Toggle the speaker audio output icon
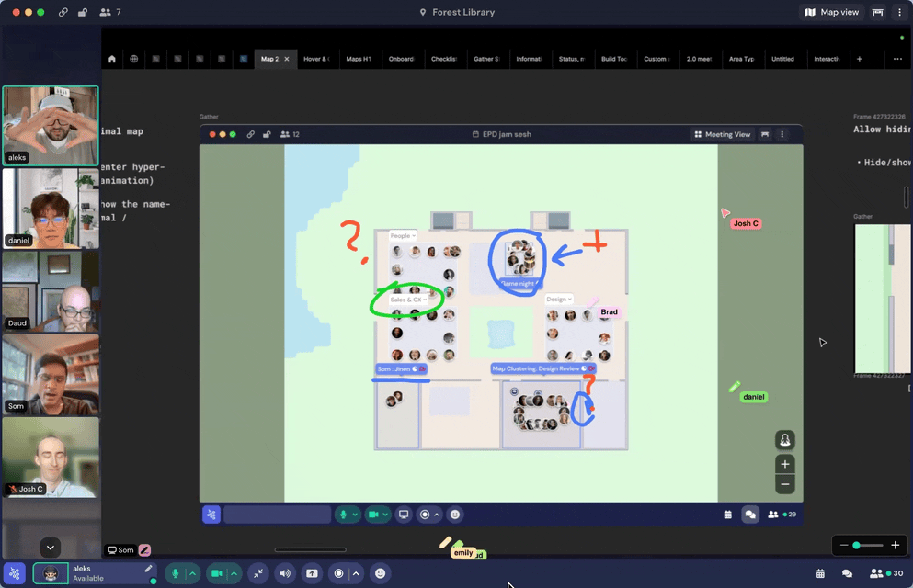Image resolution: width=913 pixels, height=588 pixels. (285, 573)
